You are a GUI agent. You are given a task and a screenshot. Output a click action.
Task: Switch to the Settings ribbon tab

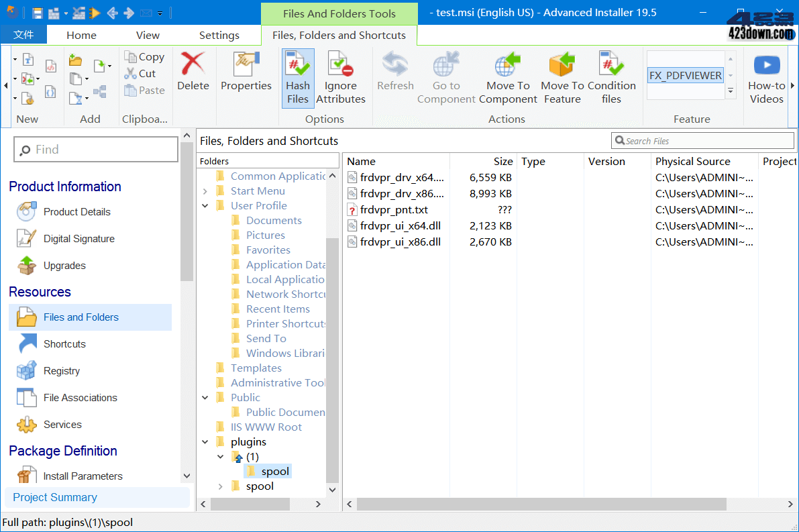tap(219, 34)
